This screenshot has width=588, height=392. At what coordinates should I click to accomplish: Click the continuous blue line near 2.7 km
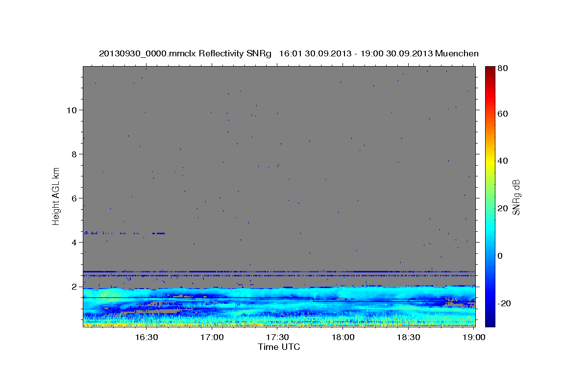(279, 271)
